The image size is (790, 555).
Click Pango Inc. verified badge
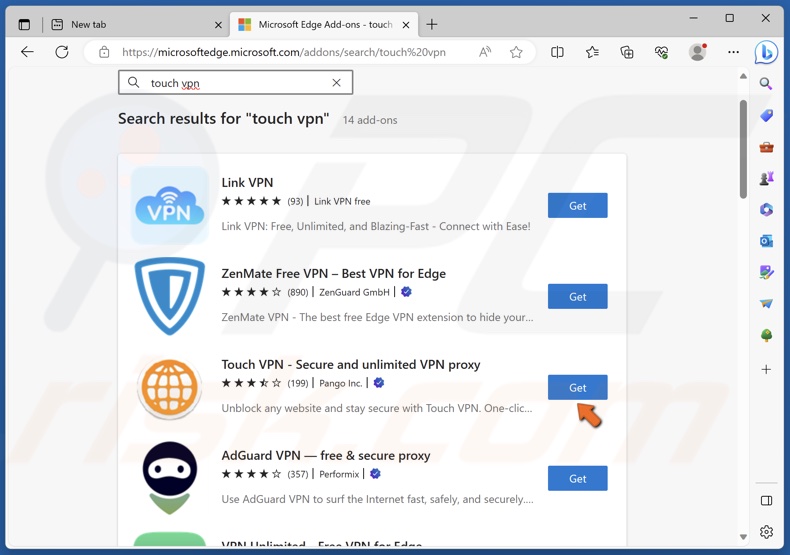(x=379, y=383)
